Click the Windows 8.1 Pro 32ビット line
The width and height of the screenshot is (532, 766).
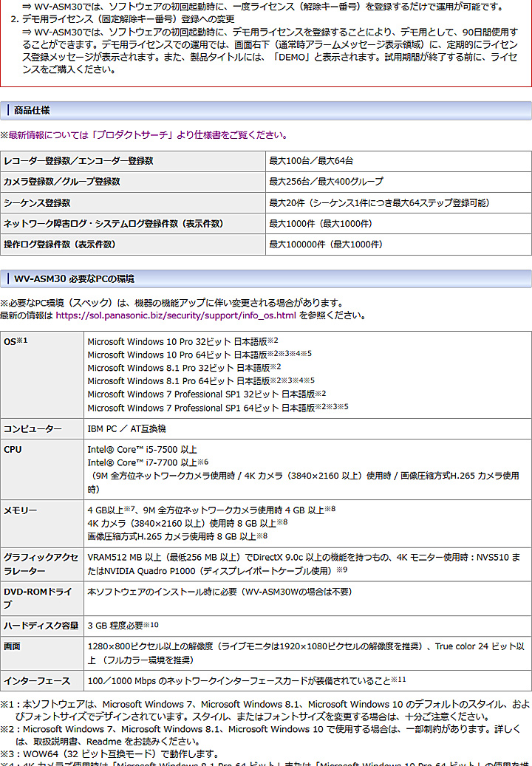(184, 368)
